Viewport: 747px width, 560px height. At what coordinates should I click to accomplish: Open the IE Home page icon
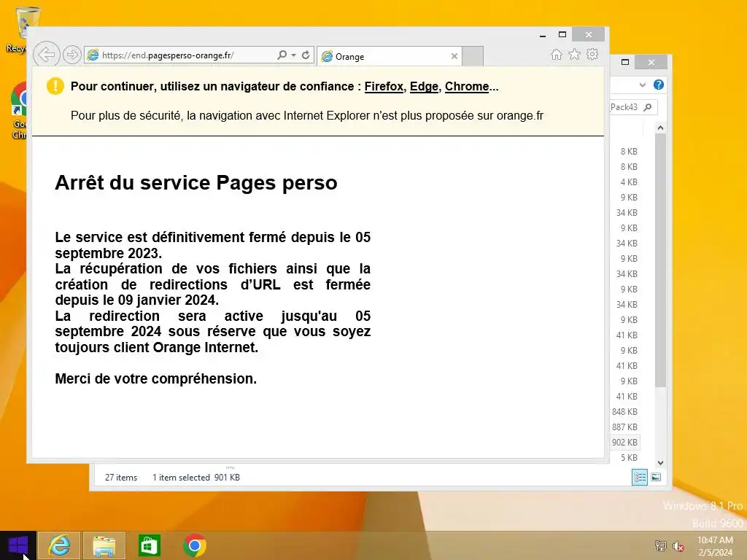coord(556,55)
